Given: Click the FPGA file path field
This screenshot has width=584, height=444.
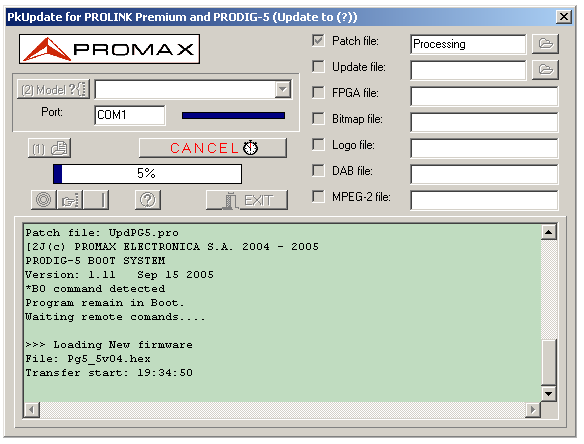Looking at the screenshot, I should click(484, 96).
